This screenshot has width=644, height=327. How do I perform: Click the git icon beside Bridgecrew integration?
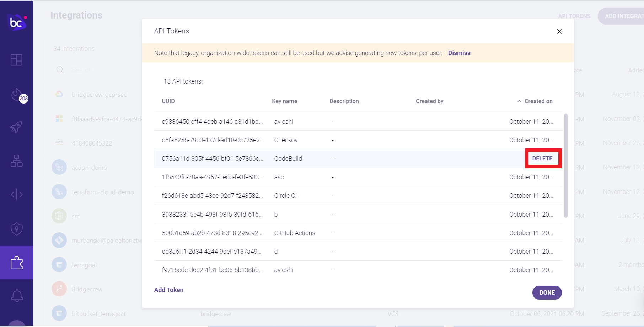pyautogui.click(x=59, y=289)
